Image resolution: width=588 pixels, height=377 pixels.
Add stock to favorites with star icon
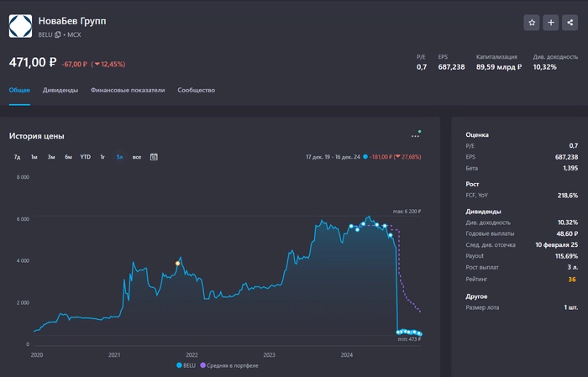click(532, 23)
